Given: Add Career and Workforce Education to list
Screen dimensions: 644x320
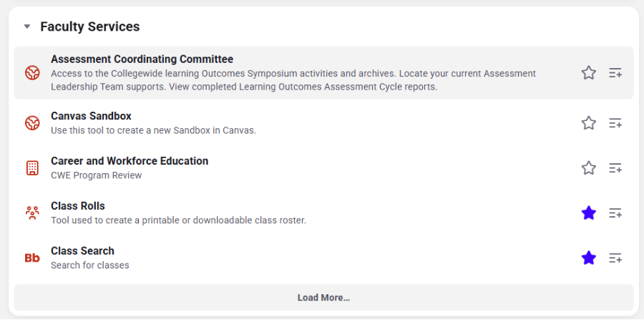Looking at the screenshot, I should pos(615,168).
